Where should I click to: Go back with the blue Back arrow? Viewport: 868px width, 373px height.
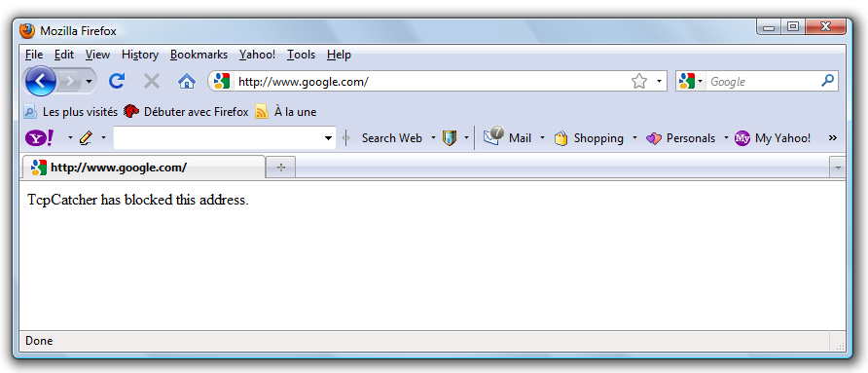click(x=40, y=82)
